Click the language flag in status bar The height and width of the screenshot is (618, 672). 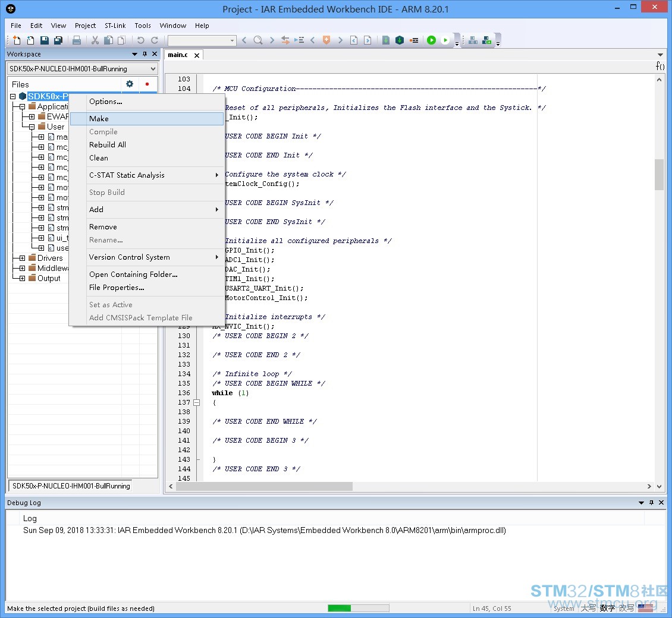click(645, 608)
